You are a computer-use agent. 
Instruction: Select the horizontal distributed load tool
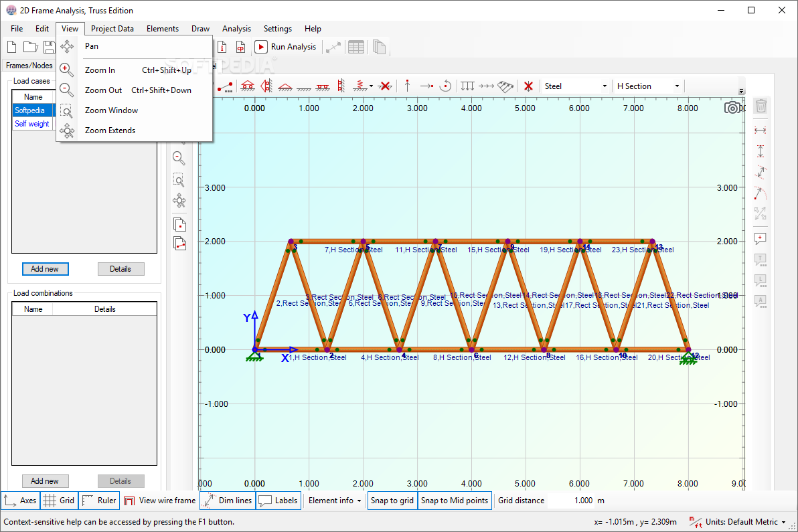pos(487,86)
